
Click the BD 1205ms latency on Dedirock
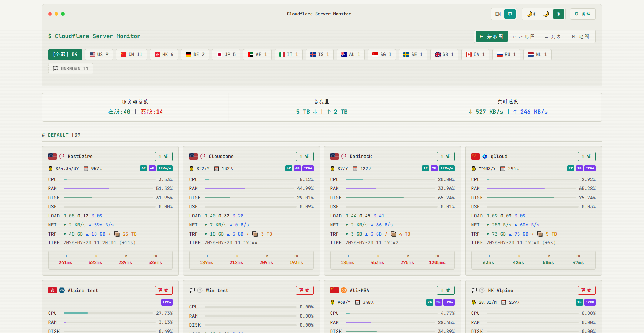[x=437, y=260]
